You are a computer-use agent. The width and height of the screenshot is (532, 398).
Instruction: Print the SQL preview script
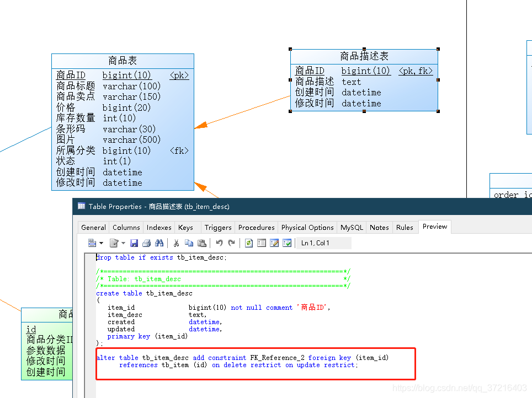(147, 243)
